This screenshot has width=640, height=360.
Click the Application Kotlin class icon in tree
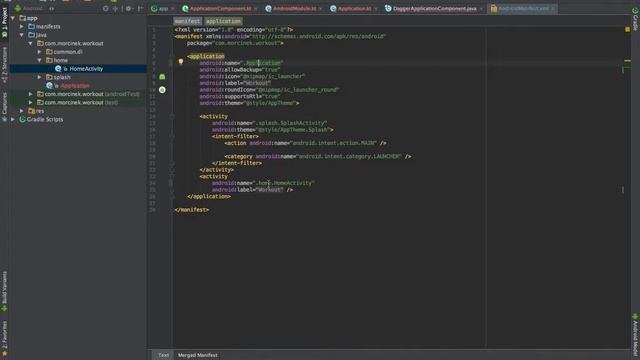(49, 86)
